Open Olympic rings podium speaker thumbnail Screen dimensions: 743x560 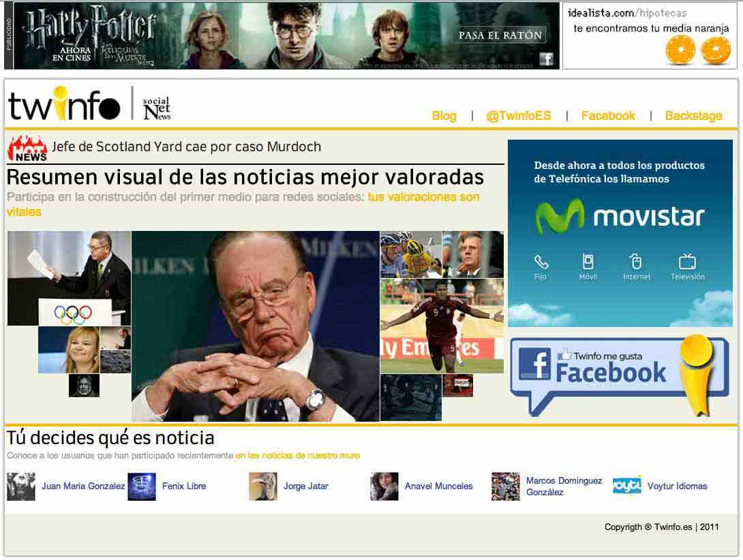pos(69,278)
